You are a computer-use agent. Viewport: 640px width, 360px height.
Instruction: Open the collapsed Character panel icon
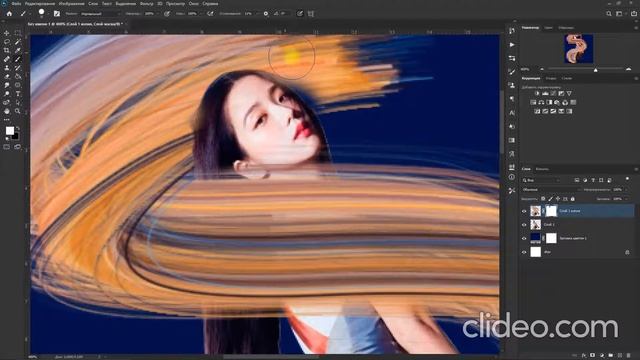(512, 113)
